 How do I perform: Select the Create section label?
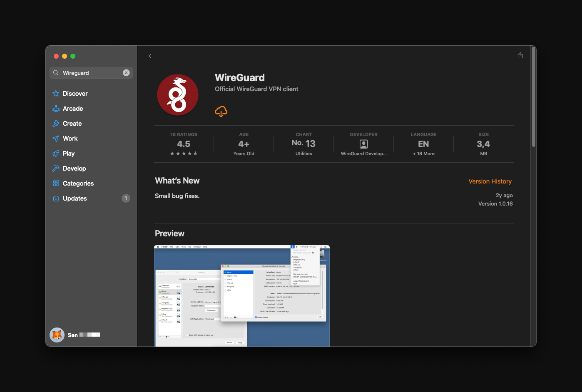pos(72,124)
